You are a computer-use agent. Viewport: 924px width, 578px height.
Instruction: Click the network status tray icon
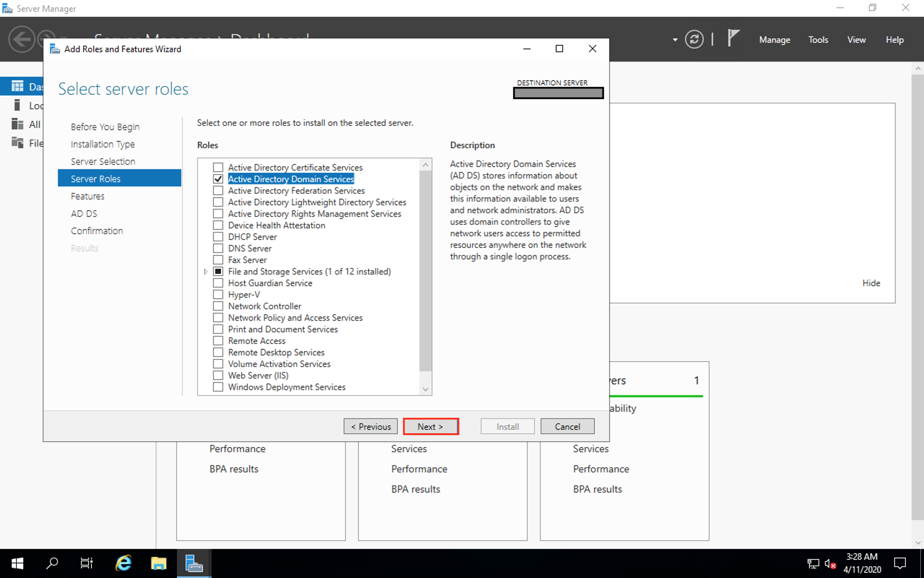813,564
